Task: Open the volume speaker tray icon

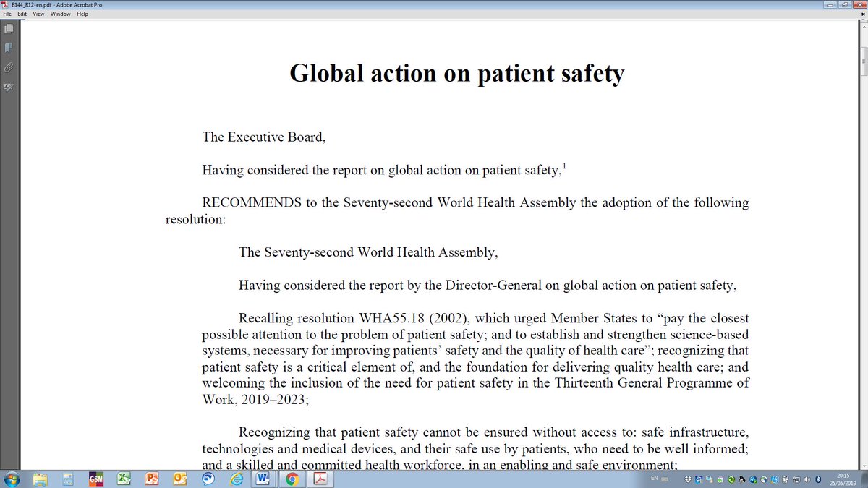Action: (807, 479)
